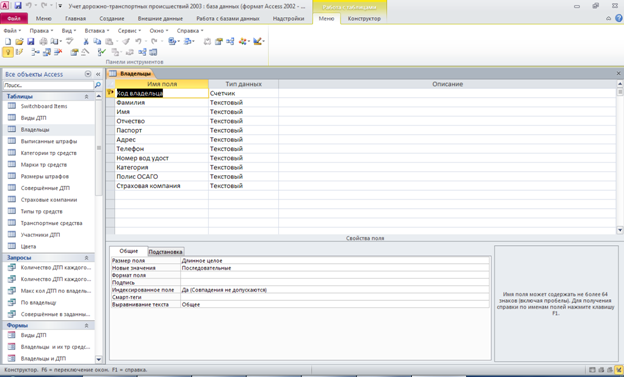This screenshot has height=377, width=624.
Task: Click the green checkmark validation icon
Action: [101, 52]
